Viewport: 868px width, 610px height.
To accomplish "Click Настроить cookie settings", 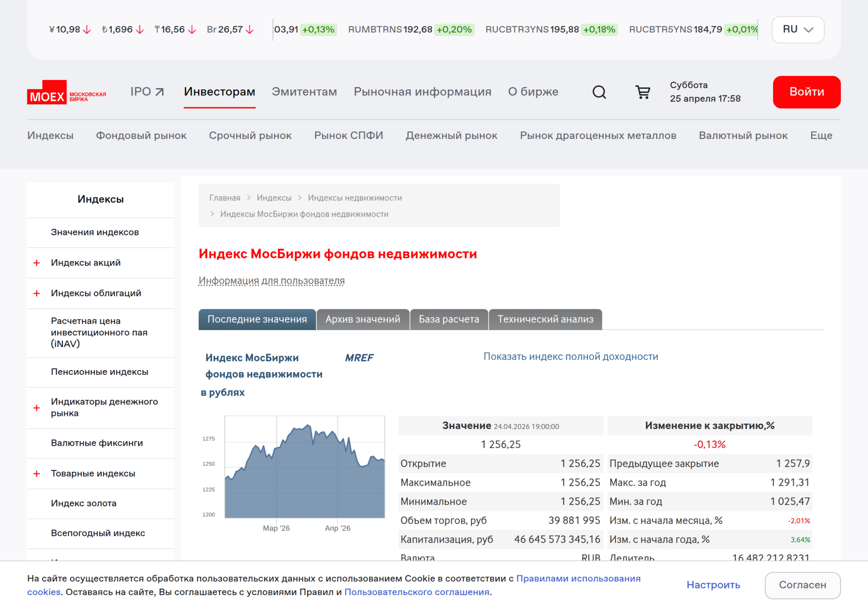I will click(713, 585).
